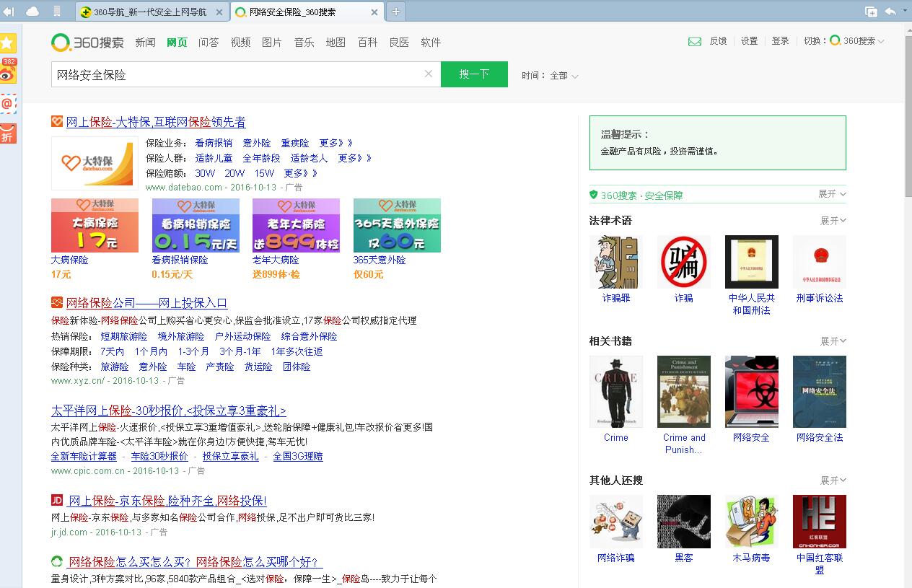Click the cloud icon in title bar
The image size is (912, 588).
pos(32,12)
